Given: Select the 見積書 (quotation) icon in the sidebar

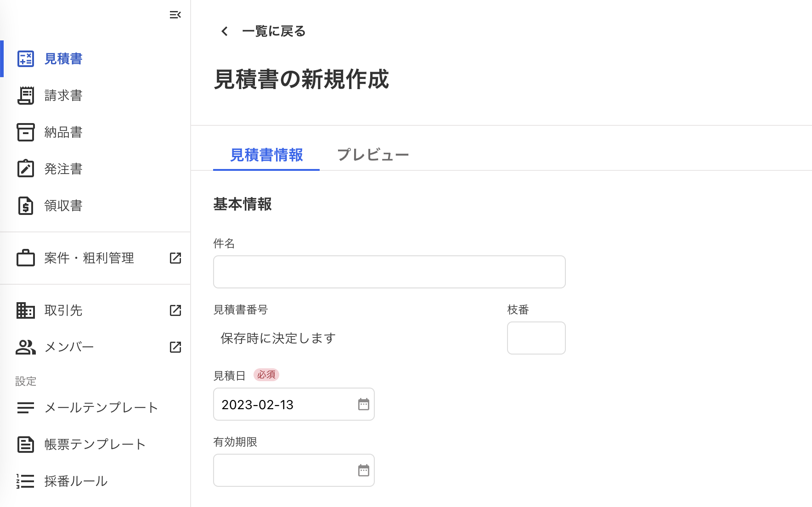Looking at the screenshot, I should (26, 59).
